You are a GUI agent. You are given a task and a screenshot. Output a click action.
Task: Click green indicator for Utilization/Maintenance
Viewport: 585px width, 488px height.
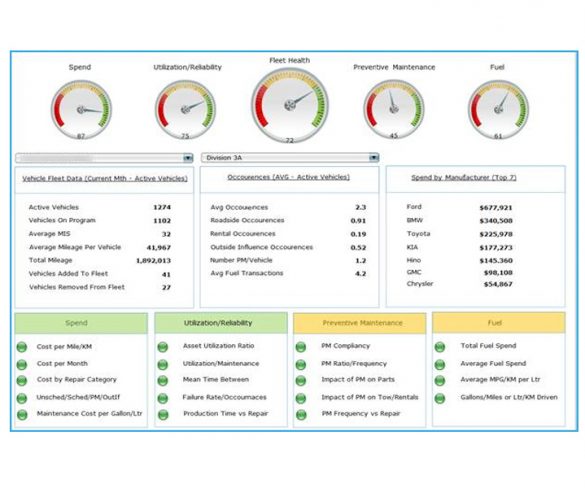(163, 364)
